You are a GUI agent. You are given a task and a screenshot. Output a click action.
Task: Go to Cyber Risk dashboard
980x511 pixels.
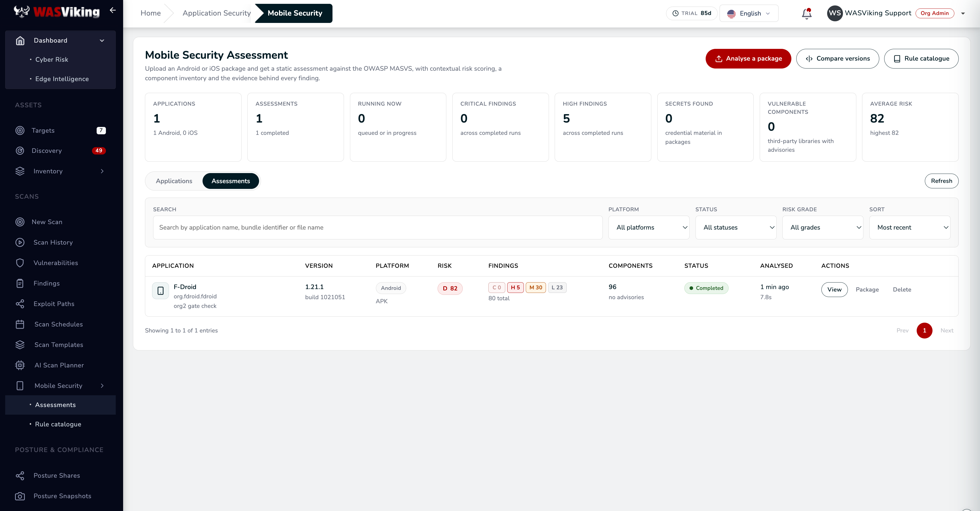click(52, 60)
